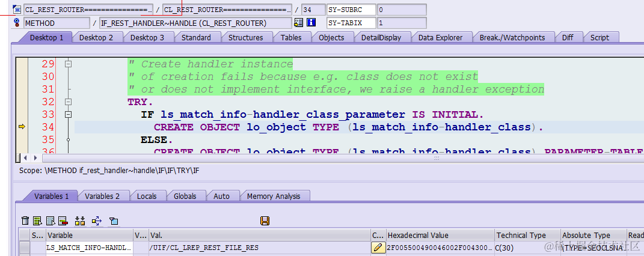Click the grey-list variable layout icon
This screenshot has width=644, height=256.
(51, 221)
